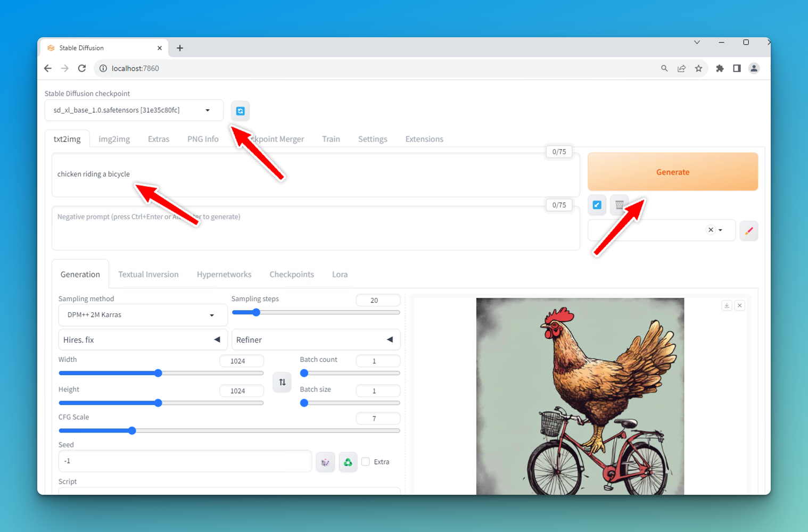This screenshot has width=808, height=532.
Task: Click the green recycle seed icon
Action: click(x=348, y=462)
